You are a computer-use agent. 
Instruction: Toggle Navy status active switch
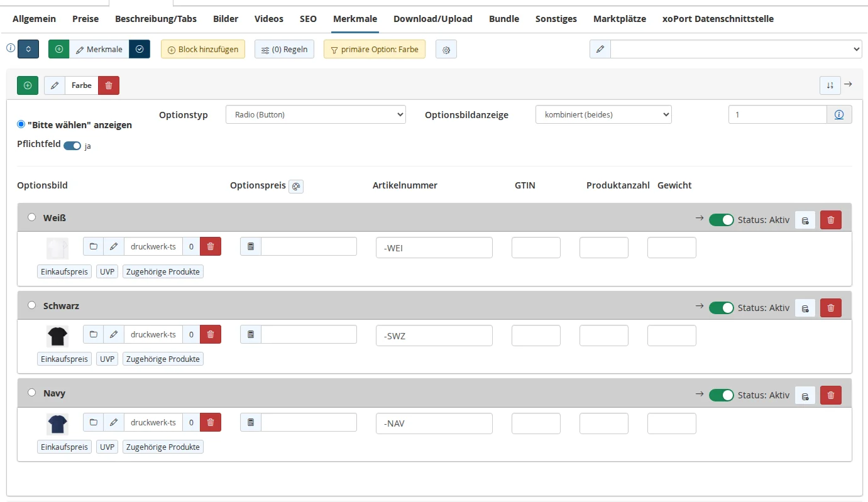point(722,395)
